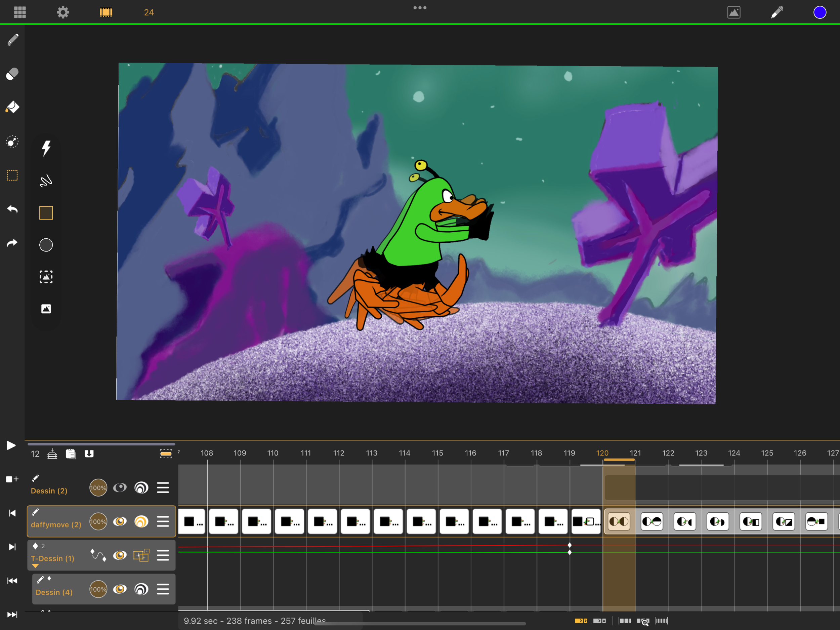
Task: Select the Eraser tool in left toolbar
Action: 12,74
